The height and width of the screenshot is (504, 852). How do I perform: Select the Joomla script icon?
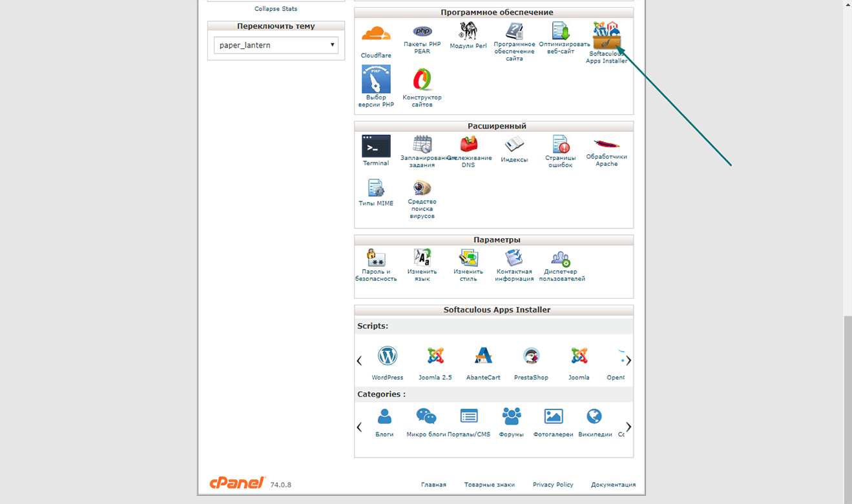(x=579, y=356)
